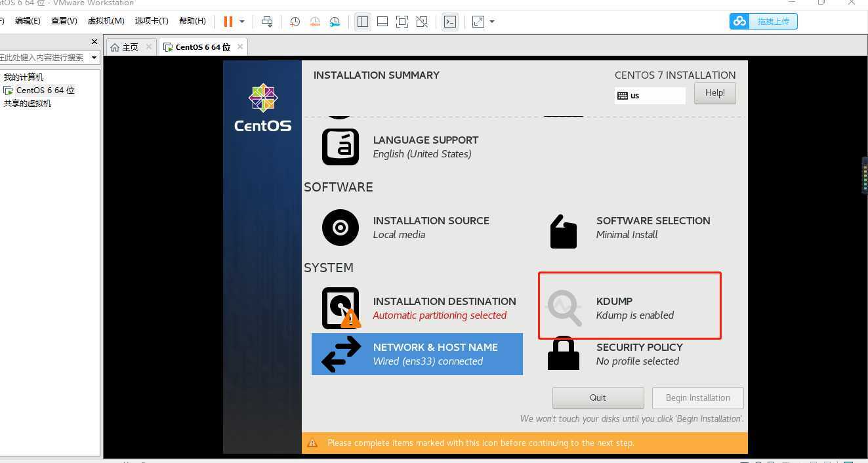Pause the virtual machine with the orange button
The image size is (868, 463).
click(228, 22)
